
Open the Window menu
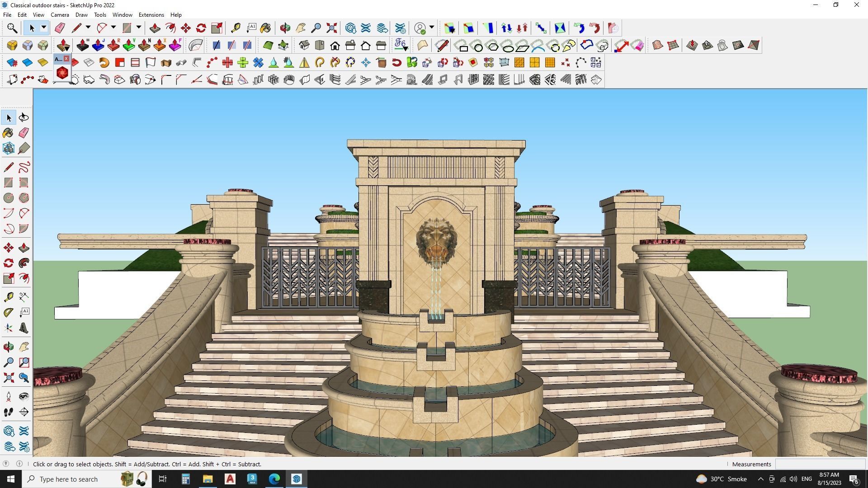[122, 15]
